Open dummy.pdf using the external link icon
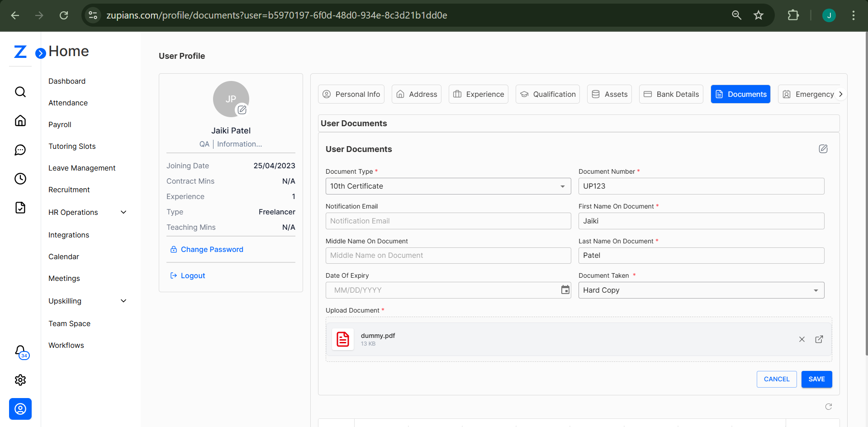The width and height of the screenshot is (868, 427). (x=819, y=339)
